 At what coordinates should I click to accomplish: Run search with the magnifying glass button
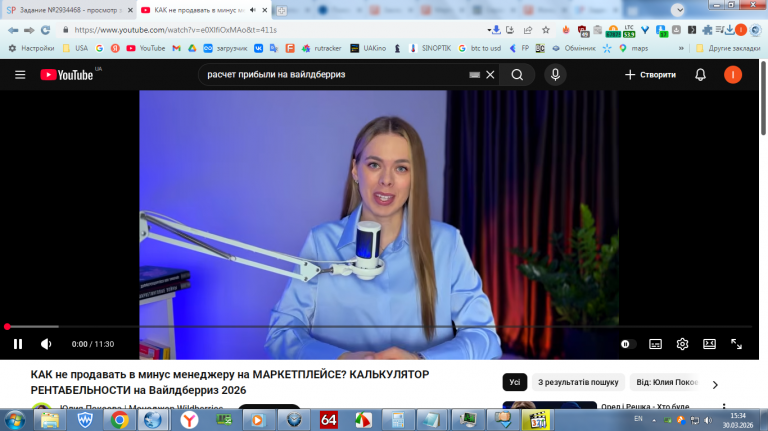pyautogui.click(x=517, y=75)
